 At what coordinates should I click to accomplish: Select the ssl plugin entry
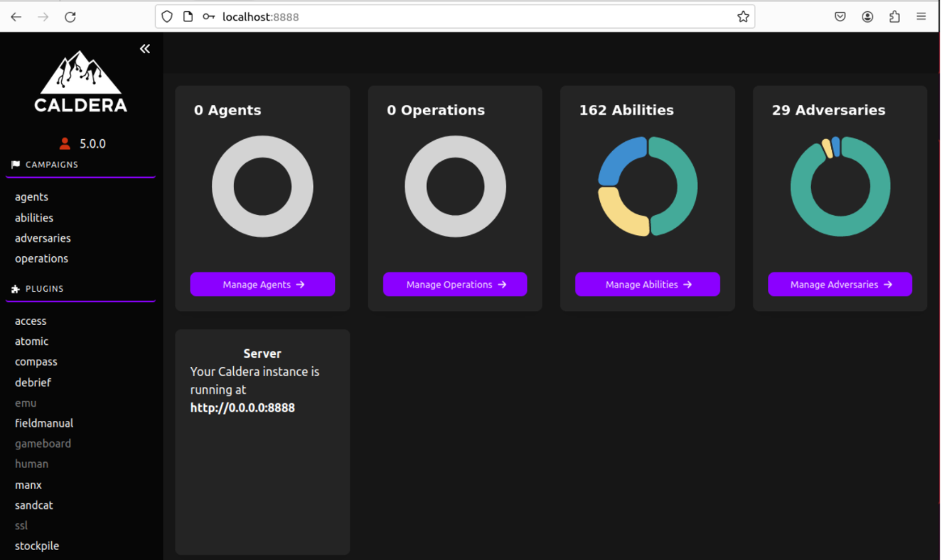pos(21,525)
